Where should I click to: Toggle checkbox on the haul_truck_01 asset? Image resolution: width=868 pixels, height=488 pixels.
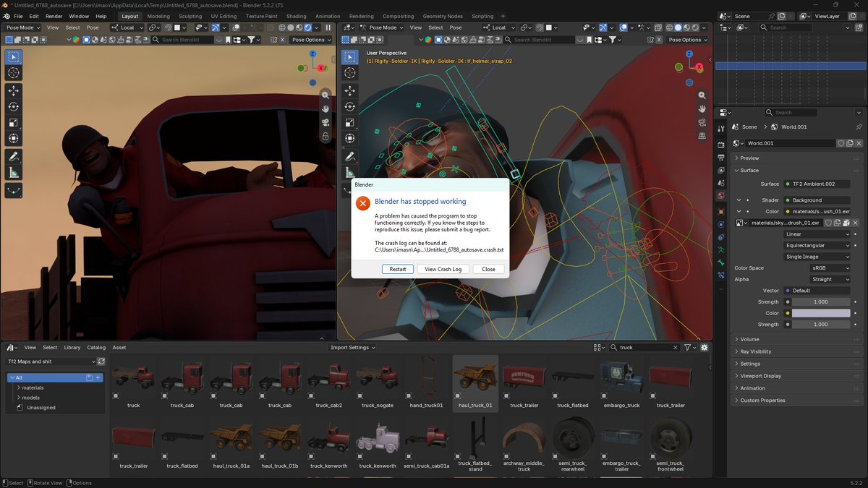coord(458,396)
